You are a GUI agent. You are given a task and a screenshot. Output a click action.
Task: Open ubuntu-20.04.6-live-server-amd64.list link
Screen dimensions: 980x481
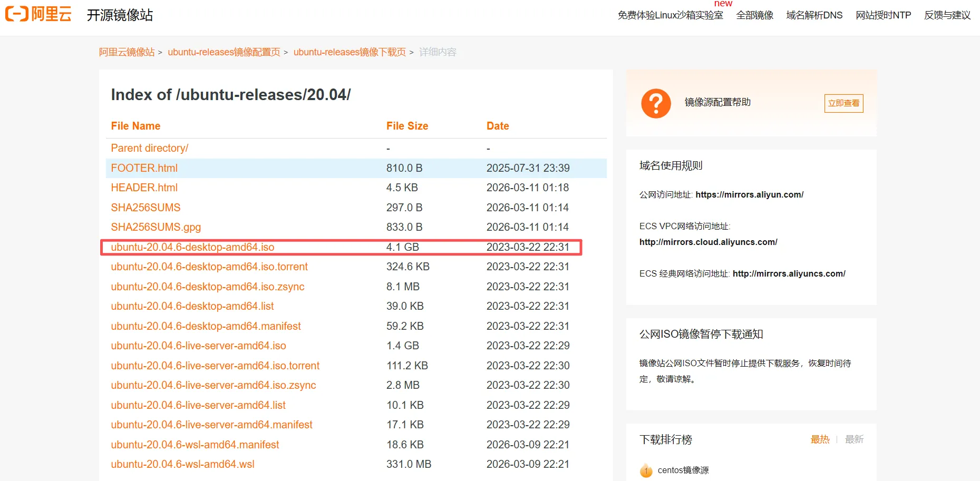(x=198, y=405)
